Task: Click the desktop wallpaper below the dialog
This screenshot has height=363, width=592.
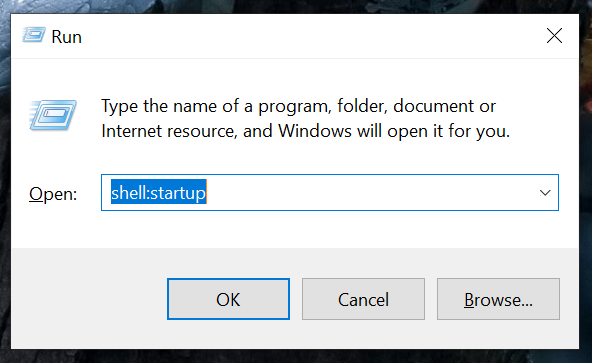Action: [x=294, y=356]
